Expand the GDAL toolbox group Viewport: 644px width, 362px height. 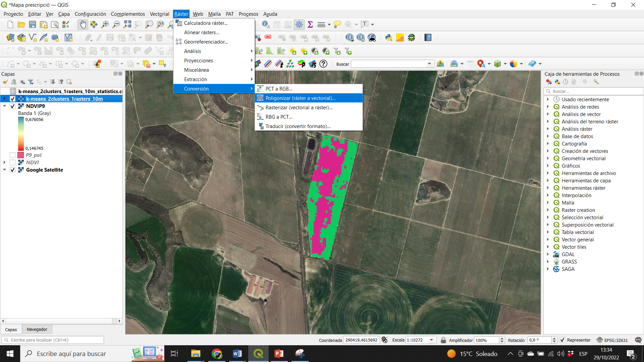point(548,254)
